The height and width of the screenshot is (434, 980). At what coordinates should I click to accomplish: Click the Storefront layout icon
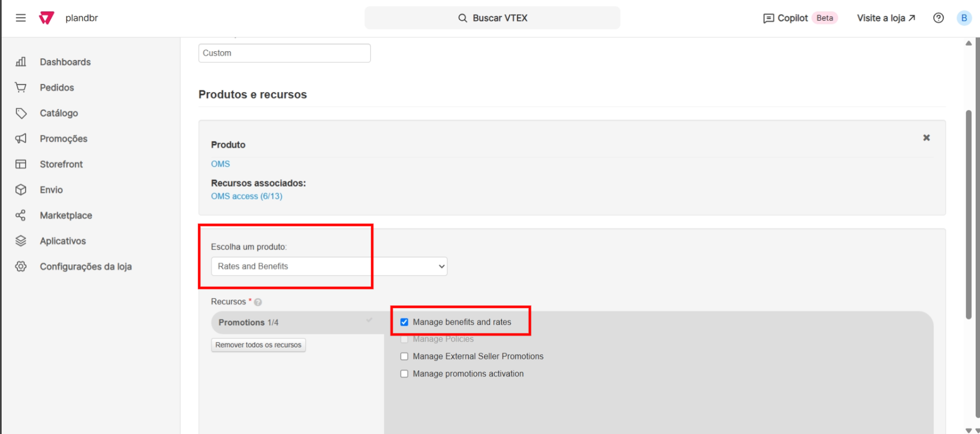point(21,164)
